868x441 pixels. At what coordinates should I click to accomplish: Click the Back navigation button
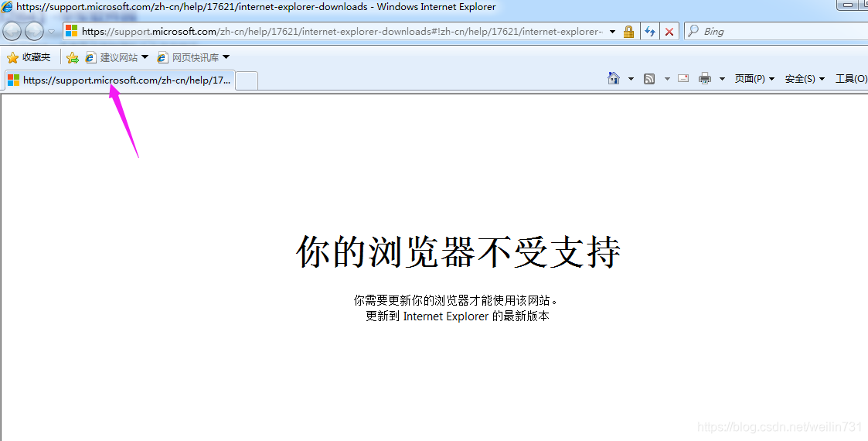point(12,32)
